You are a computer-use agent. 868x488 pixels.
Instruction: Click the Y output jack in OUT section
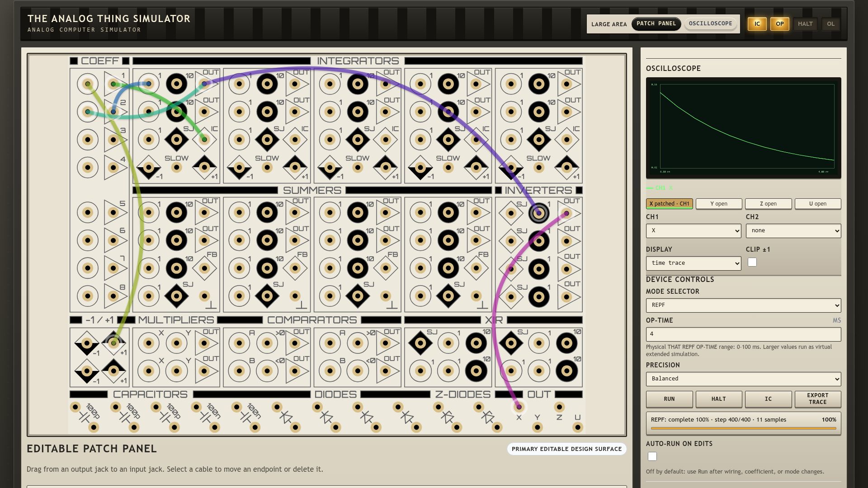538,427
